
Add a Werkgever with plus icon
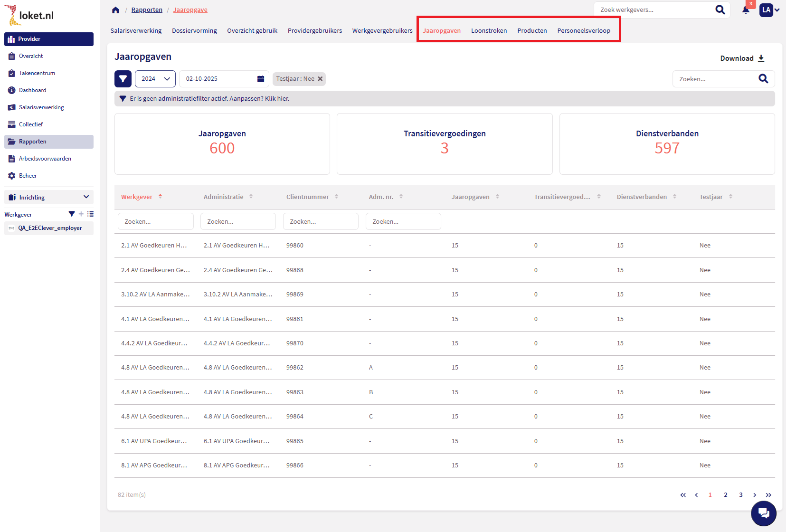81,214
